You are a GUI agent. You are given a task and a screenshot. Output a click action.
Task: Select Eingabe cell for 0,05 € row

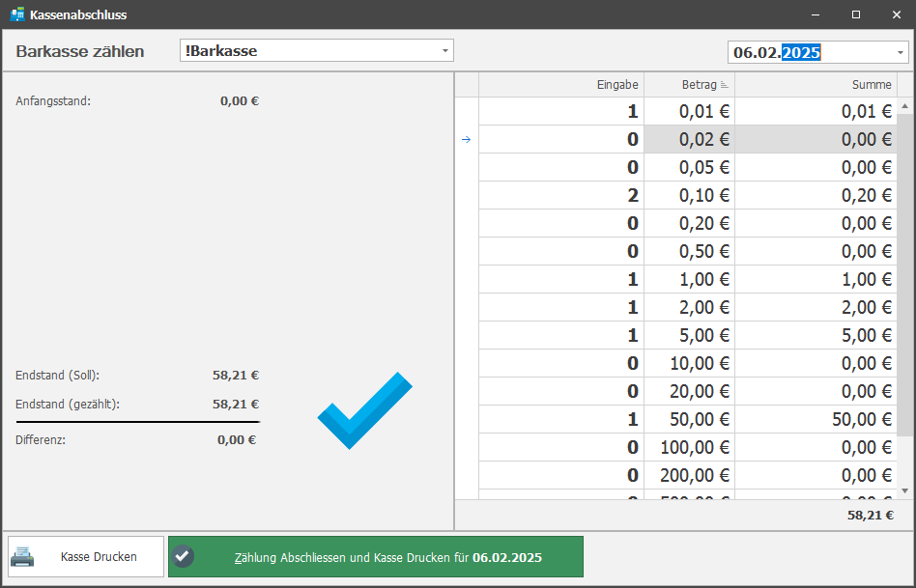coord(561,168)
